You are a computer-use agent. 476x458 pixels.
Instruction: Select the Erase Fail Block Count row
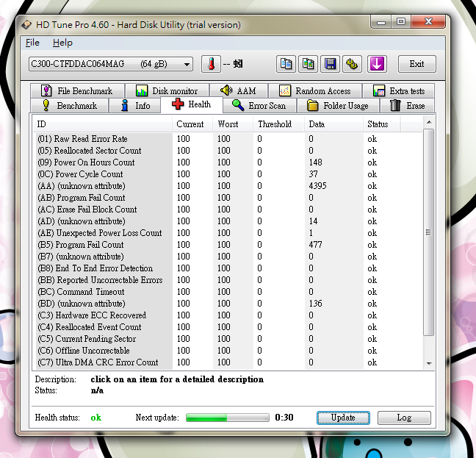(x=228, y=210)
